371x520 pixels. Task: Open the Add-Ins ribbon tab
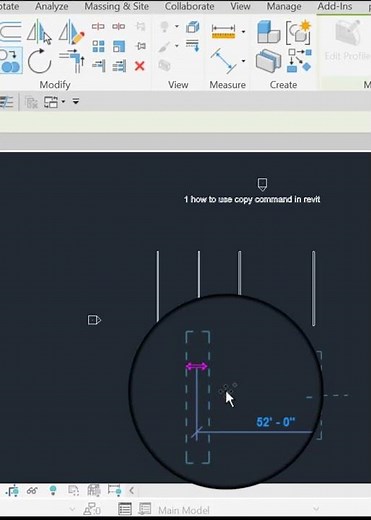335,6
